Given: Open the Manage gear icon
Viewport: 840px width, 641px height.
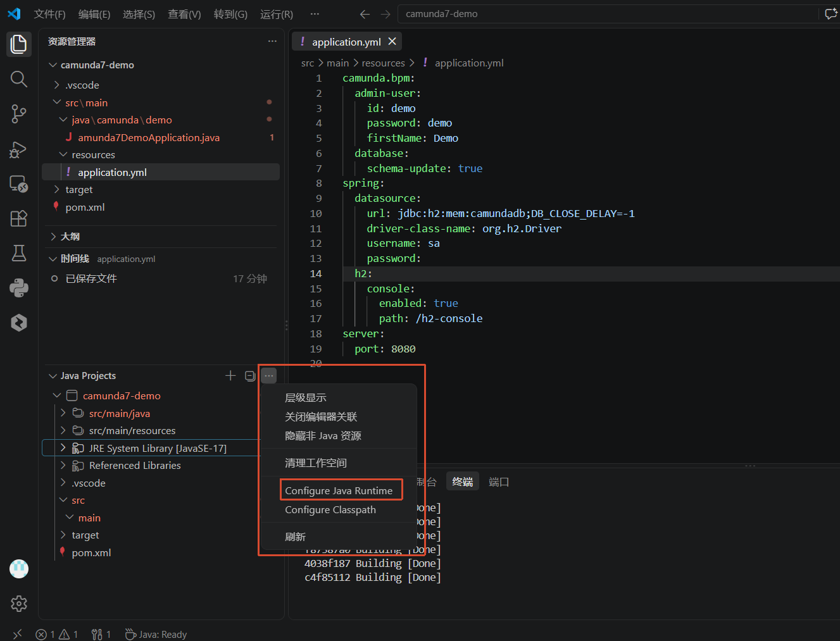Looking at the screenshot, I should pyautogui.click(x=19, y=604).
